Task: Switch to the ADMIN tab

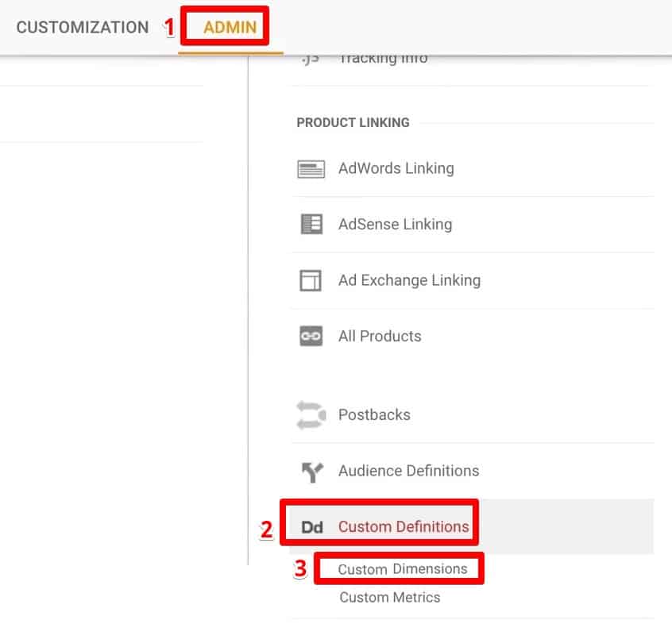Action: tap(230, 28)
